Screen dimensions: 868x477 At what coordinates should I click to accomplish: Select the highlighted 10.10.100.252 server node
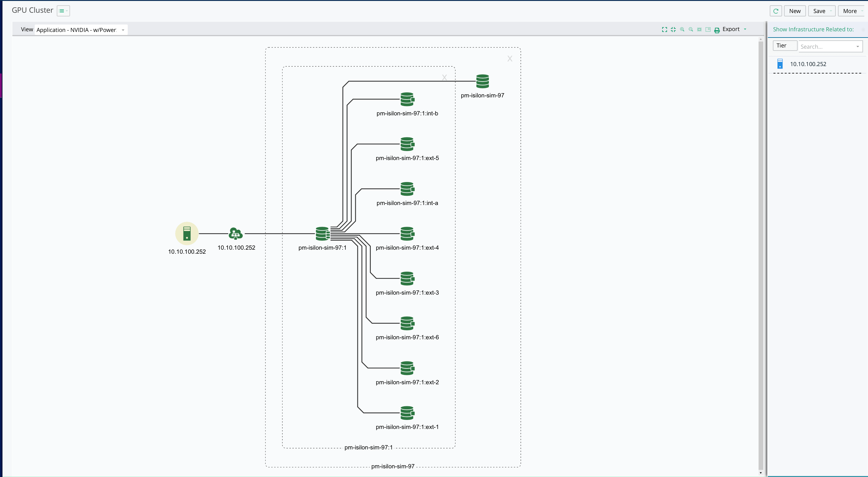click(187, 233)
